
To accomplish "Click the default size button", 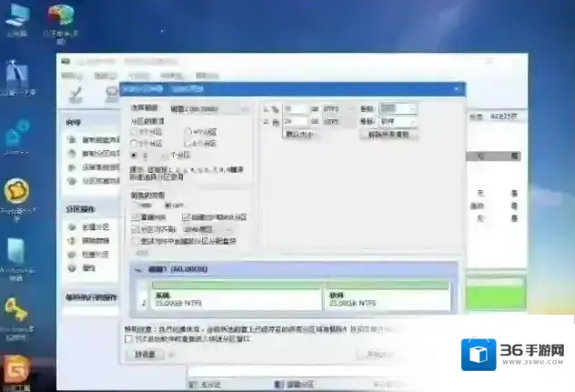I will click(x=299, y=134).
